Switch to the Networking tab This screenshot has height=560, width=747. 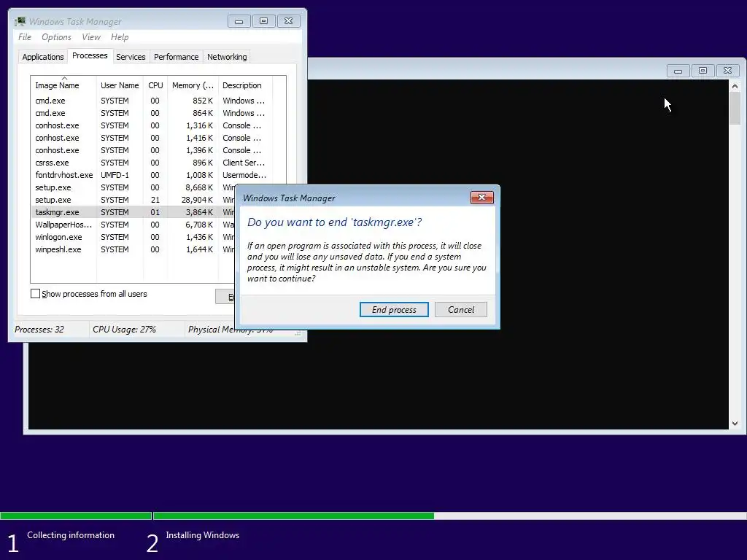pos(227,57)
